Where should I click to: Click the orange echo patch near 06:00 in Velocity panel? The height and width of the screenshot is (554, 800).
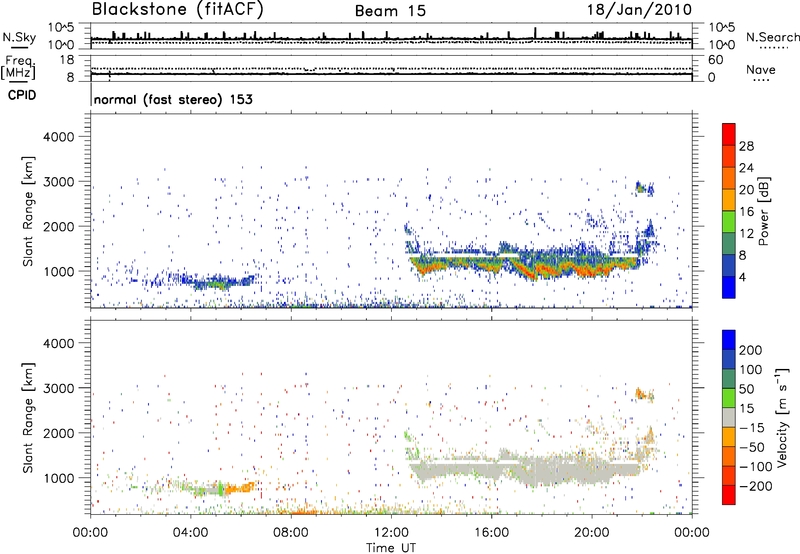tap(239, 488)
